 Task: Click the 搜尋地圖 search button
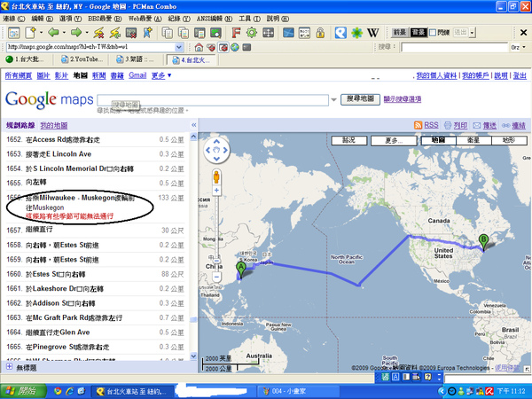point(360,99)
